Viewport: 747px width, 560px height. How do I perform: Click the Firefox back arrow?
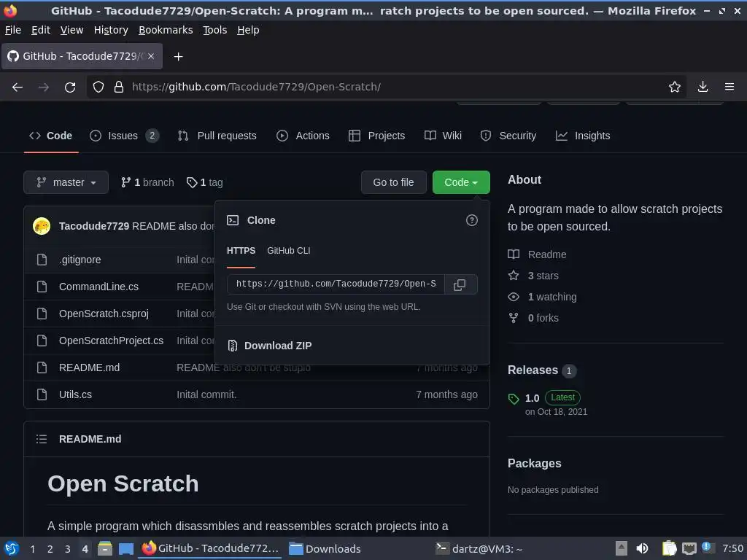point(18,87)
